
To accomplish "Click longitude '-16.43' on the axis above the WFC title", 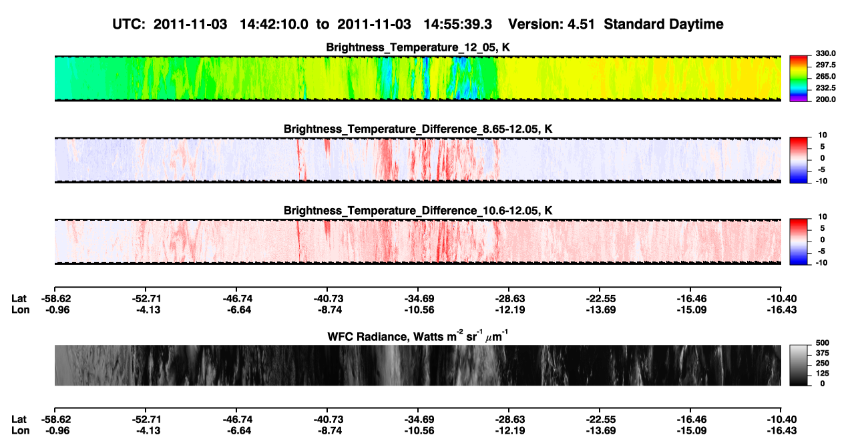I will pyautogui.click(x=781, y=310).
